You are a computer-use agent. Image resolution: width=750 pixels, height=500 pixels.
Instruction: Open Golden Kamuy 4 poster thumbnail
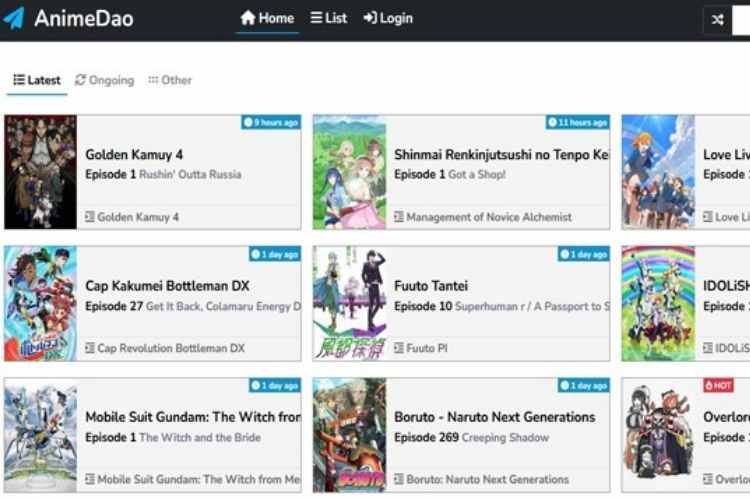click(41, 172)
